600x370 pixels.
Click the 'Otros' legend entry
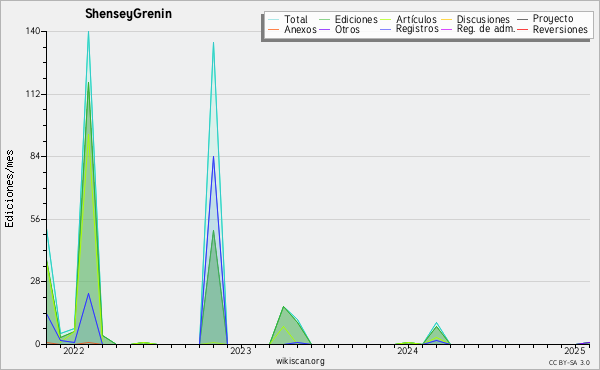tap(347, 29)
